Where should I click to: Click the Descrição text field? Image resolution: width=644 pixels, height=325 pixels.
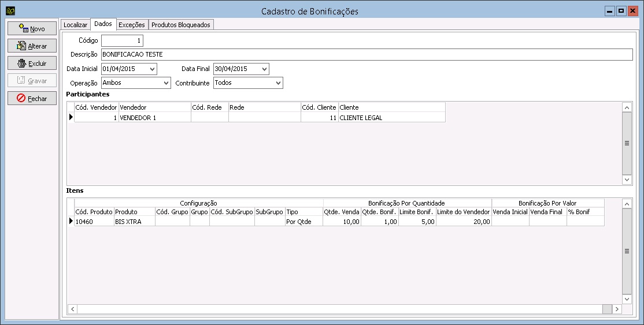tap(367, 54)
